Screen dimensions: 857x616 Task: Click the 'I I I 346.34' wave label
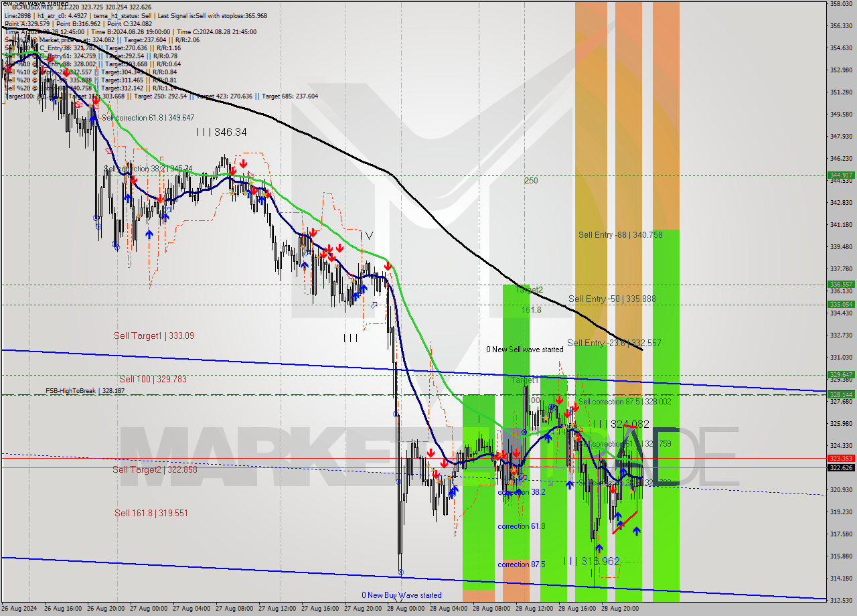coord(222,133)
